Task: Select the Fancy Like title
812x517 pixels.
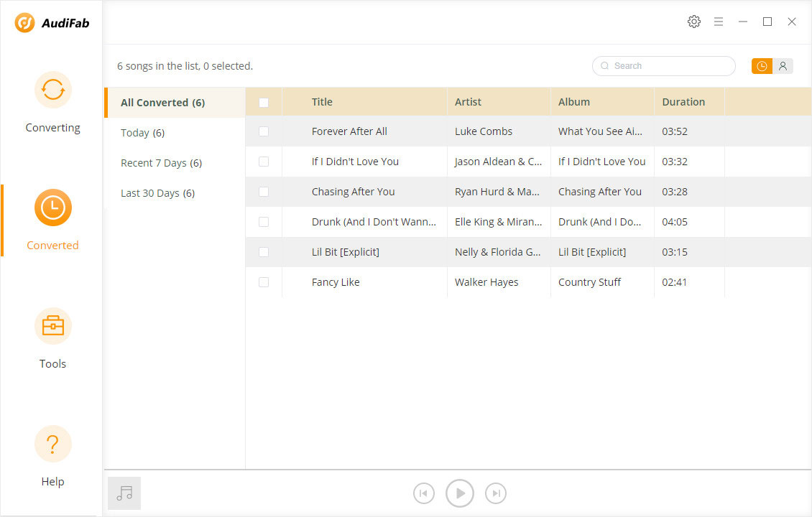Action: (x=336, y=282)
